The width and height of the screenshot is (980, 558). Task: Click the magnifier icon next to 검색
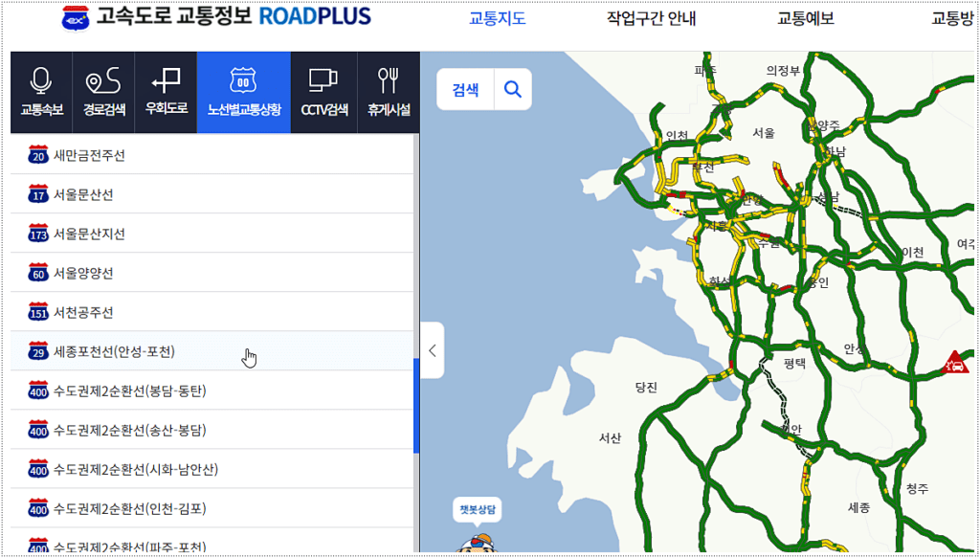513,88
